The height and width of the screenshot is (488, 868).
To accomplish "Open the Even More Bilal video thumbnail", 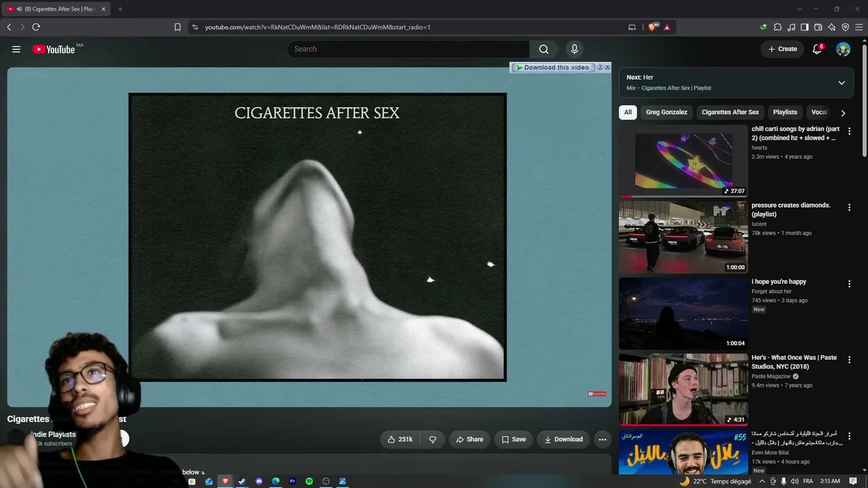I will (x=684, y=452).
